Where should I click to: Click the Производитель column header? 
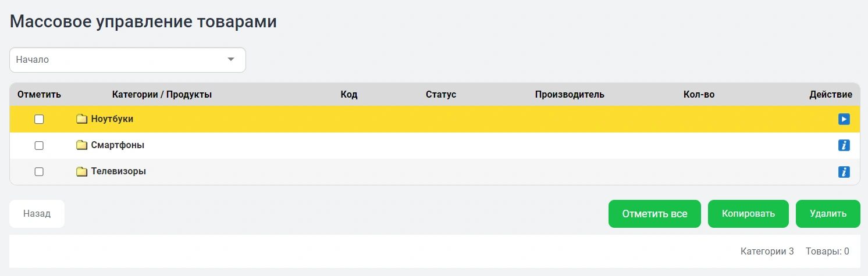(570, 95)
